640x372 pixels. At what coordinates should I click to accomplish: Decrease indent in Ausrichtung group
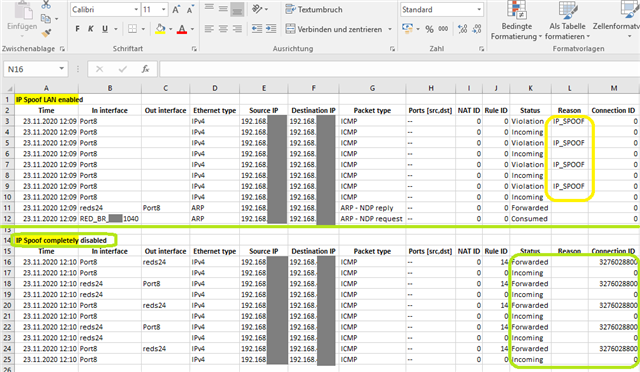[x=257, y=29]
